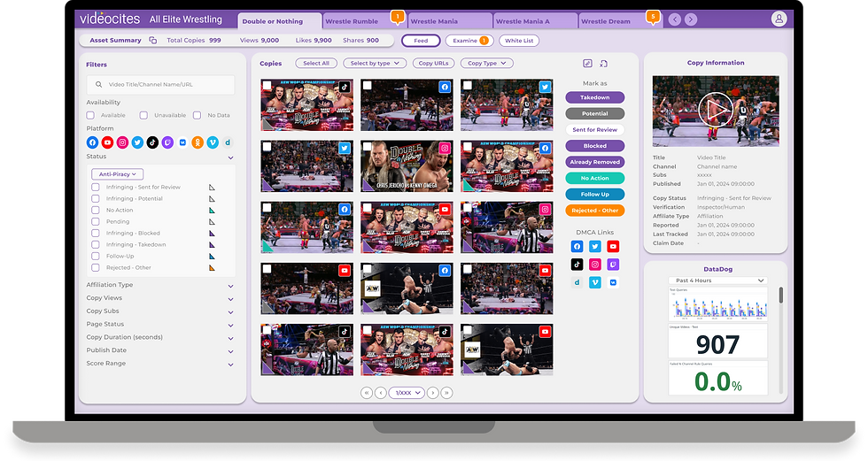Tick Infringing - Takedown status
This screenshot has height=461, width=868.
[96, 244]
